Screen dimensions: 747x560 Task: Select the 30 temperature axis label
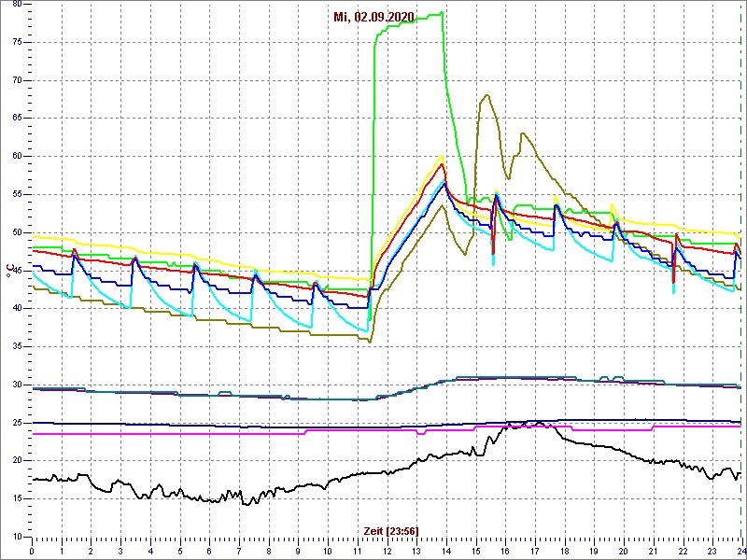[x=16, y=385]
